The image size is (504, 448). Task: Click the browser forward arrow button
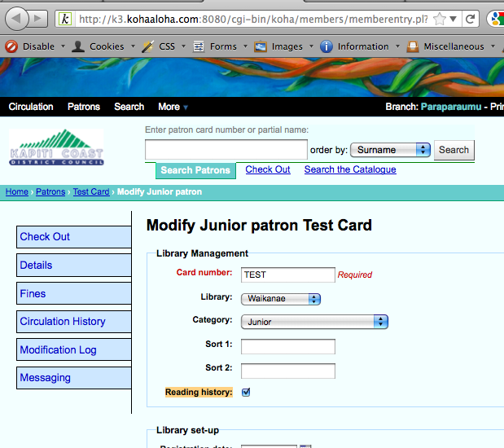(38, 18)
